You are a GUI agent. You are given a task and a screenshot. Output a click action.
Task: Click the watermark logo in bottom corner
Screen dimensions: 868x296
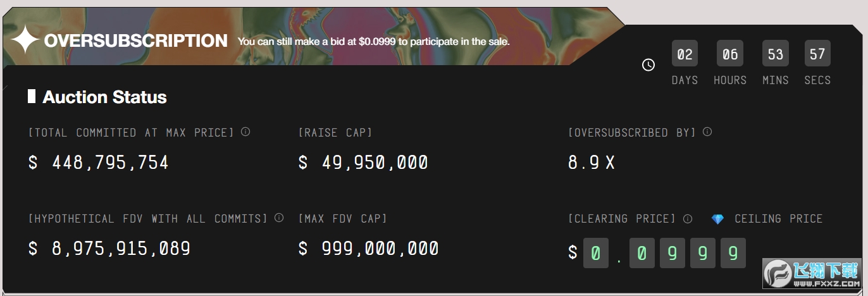point(811,273)
